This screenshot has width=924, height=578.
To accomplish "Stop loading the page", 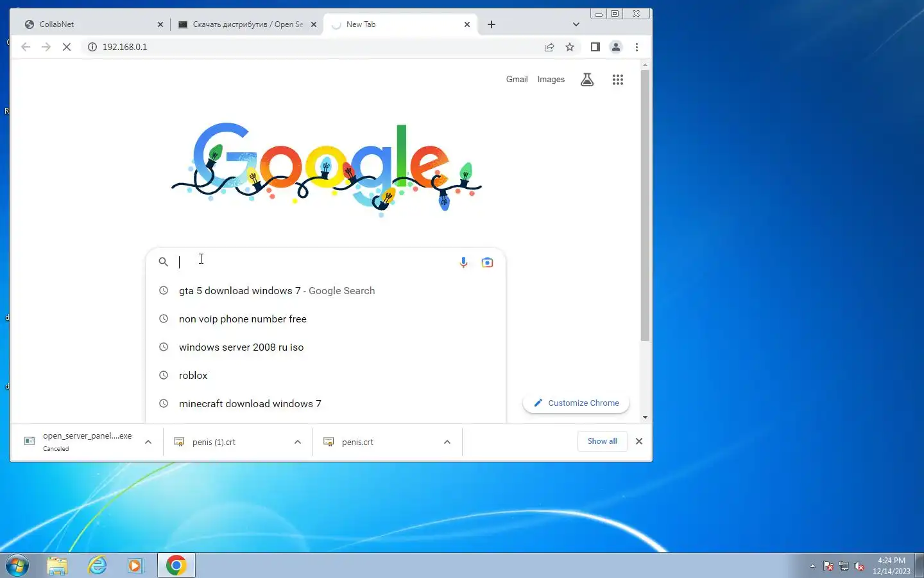I will coord(67,47).
